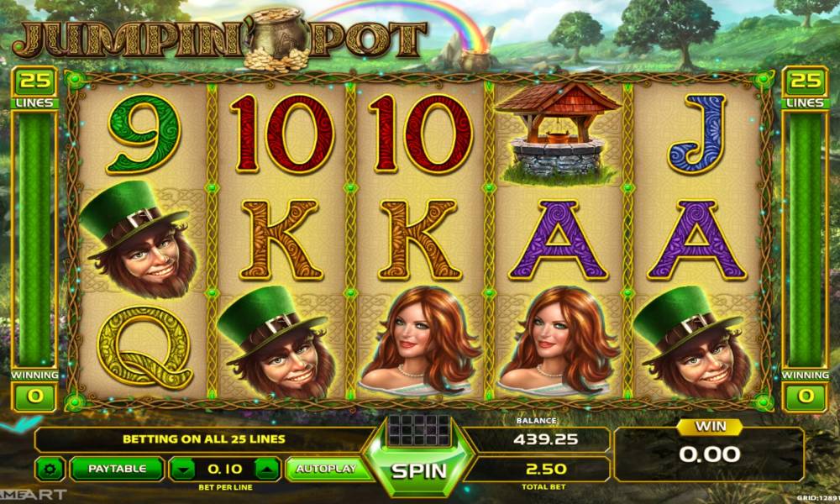840x504 pixels.
Task: Click the left green winning meter bar
Action: 34,239
